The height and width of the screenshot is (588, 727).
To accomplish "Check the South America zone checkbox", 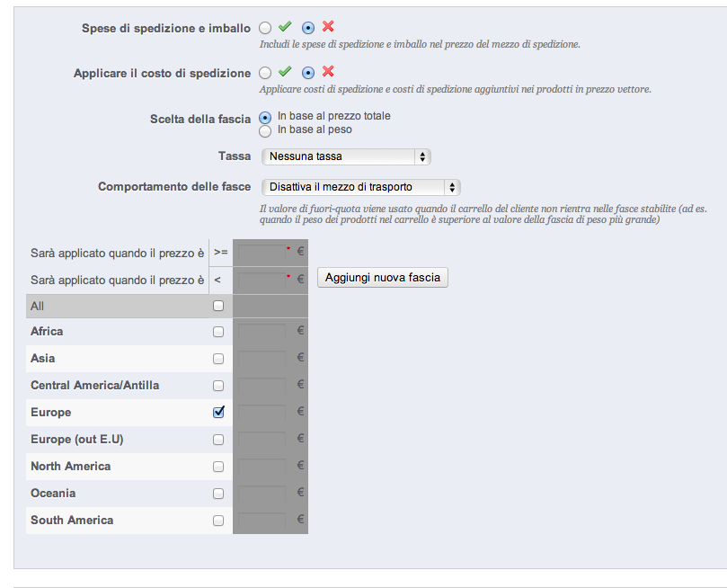I will click(218, 521).
